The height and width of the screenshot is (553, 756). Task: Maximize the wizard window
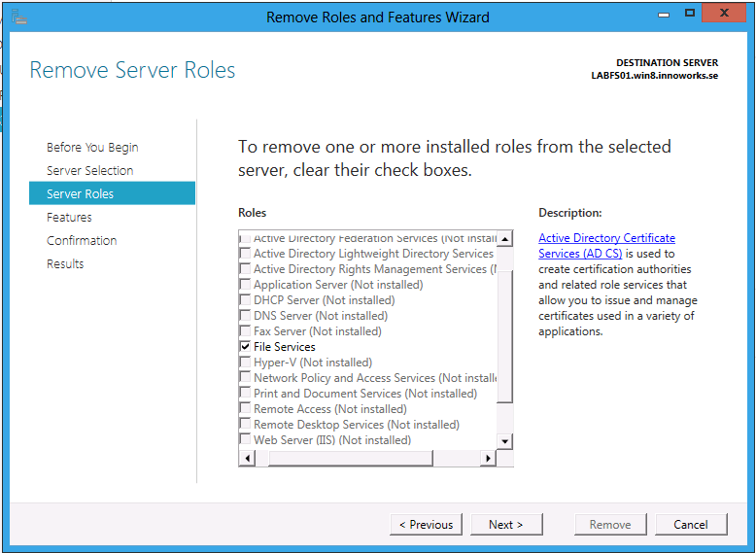tap(690, 13)
